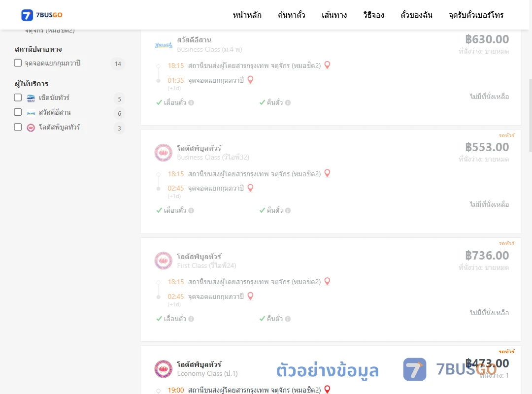Open the 7BUSGO logo in the header

(42, 15)
